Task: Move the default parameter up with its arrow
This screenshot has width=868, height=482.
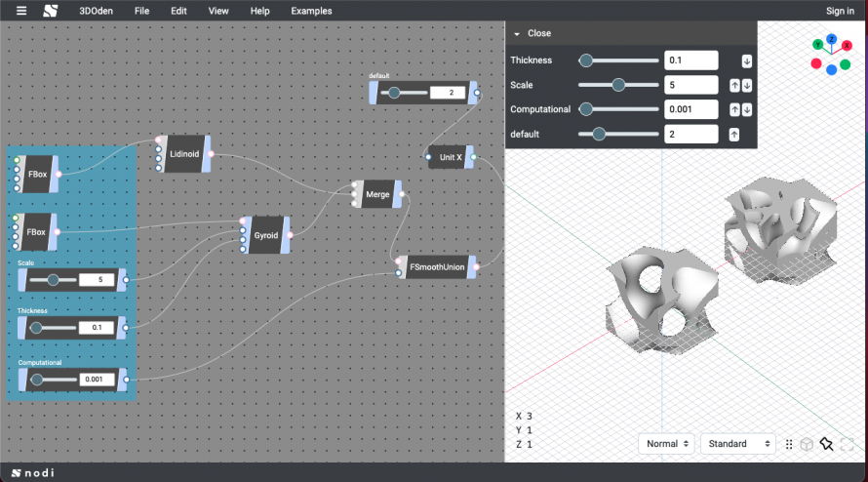Action: click(734, 134)
